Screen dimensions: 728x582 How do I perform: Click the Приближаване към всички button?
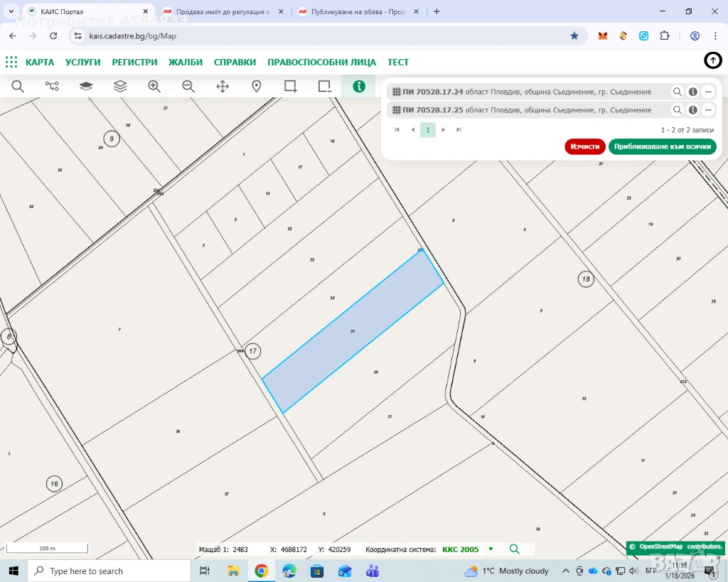pos(662,146)
